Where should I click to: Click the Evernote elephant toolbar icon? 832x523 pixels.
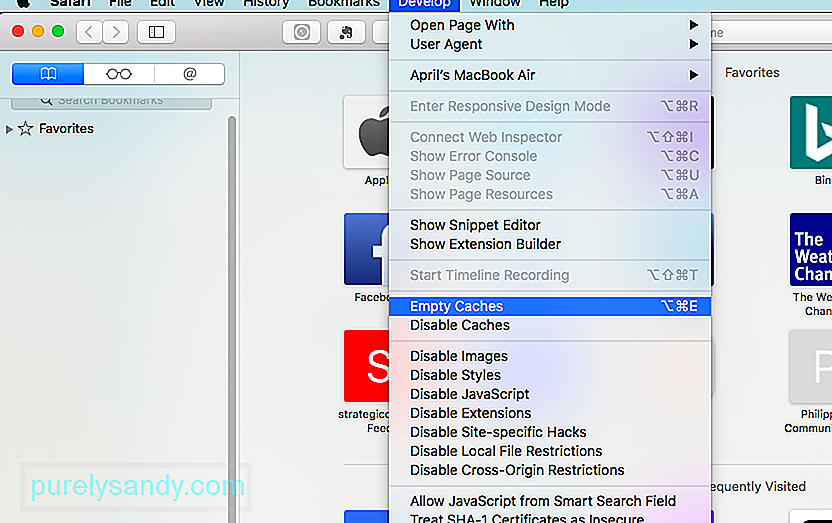[346, 32]
